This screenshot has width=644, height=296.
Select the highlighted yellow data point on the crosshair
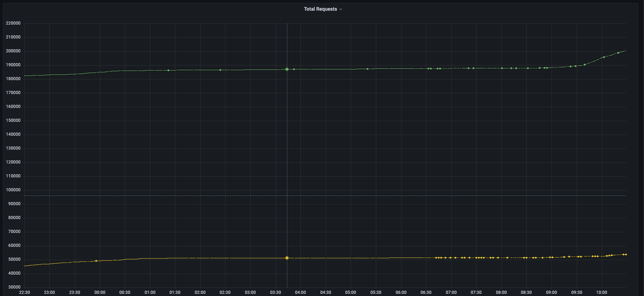(287, 258)
